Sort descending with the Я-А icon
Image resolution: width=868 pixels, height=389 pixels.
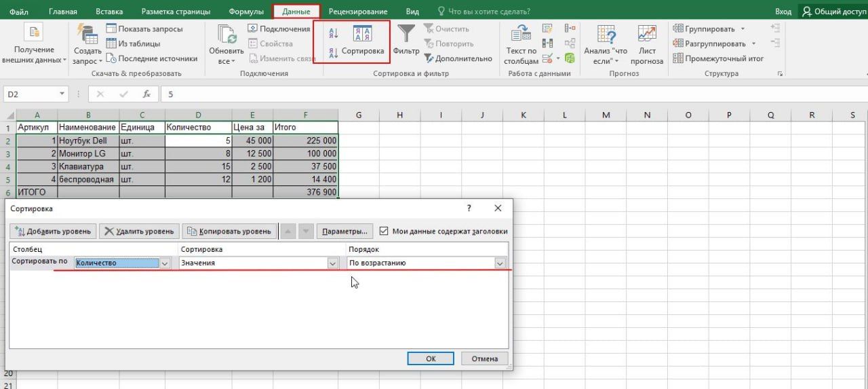(333, 54)
